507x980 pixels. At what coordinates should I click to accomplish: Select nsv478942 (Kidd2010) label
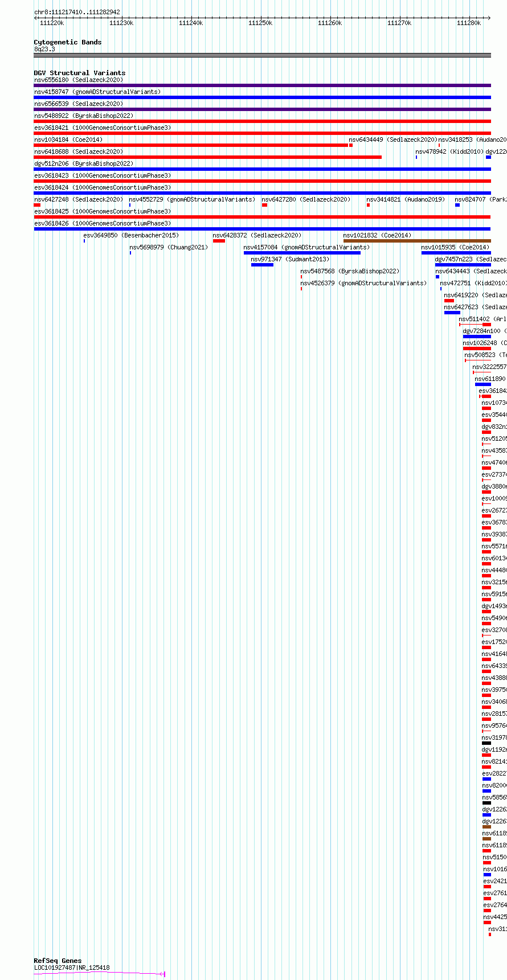tap(449, 151)
